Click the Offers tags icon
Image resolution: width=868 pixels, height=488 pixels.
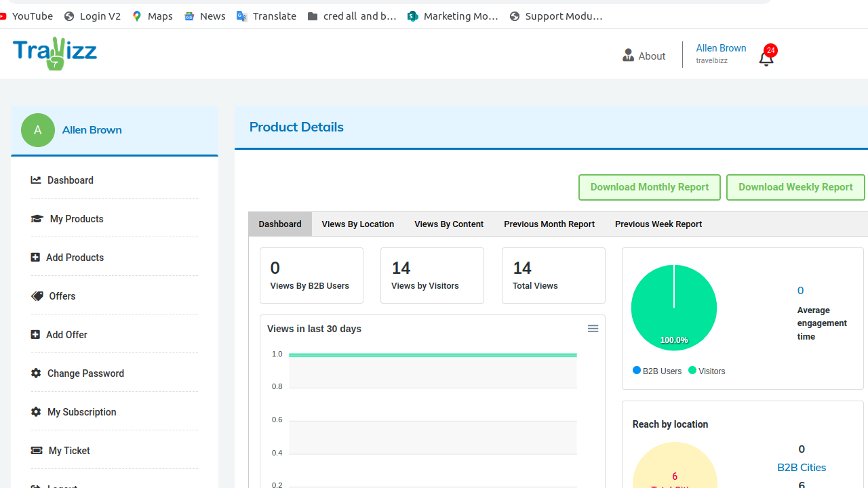(37, 296)
